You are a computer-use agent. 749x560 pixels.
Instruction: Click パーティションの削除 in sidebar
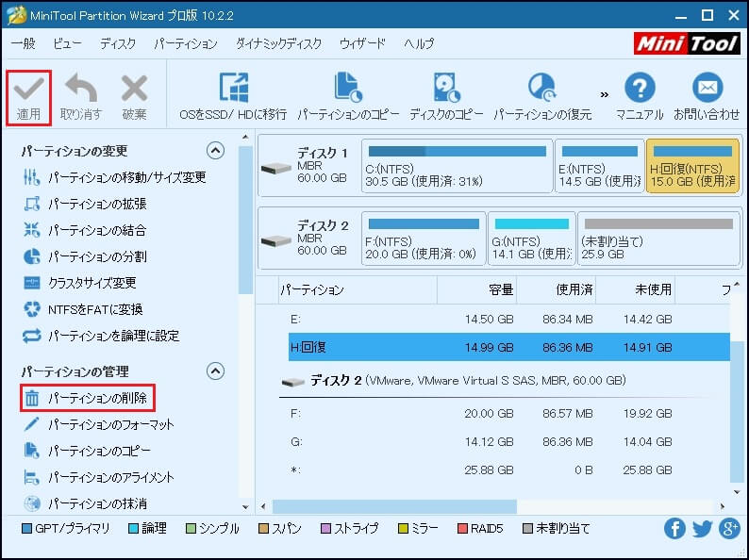88,398
